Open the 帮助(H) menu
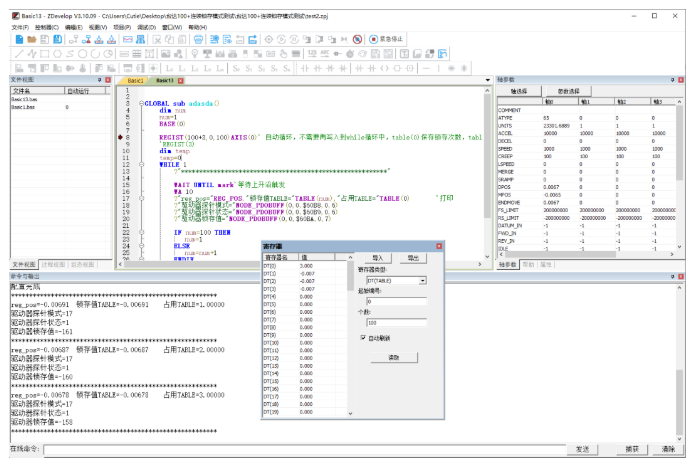Screen dimensions: 695x468 pos(198,27)
